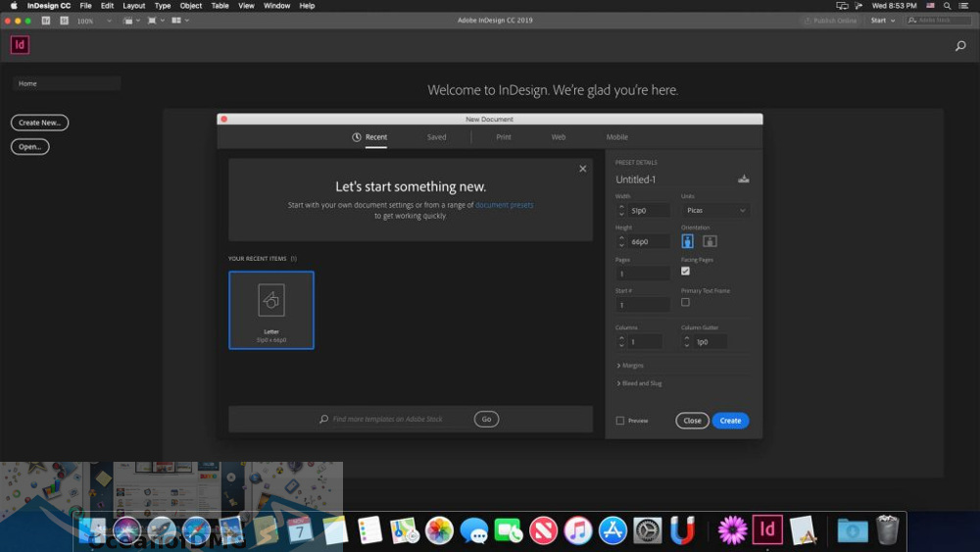
Task: Expand the Bleed and Slug section
Action: [x=639, y=383]
